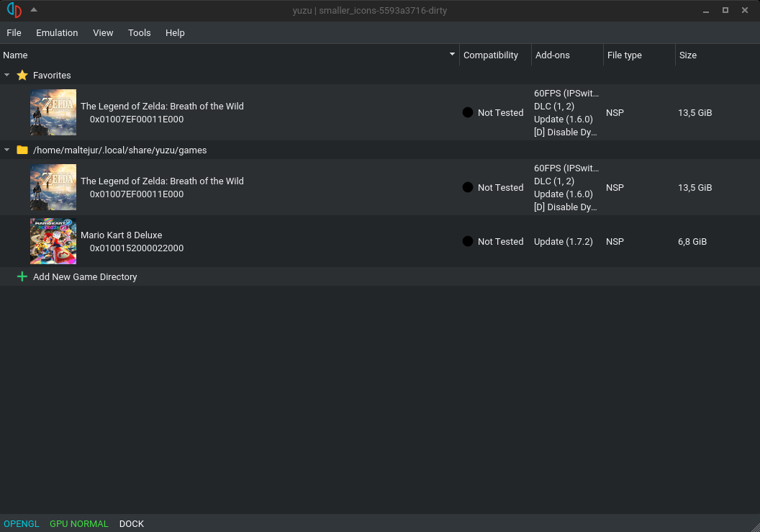The image size is (760, 532).
Task: Open the File menu
Action: [x=14, y=33]
